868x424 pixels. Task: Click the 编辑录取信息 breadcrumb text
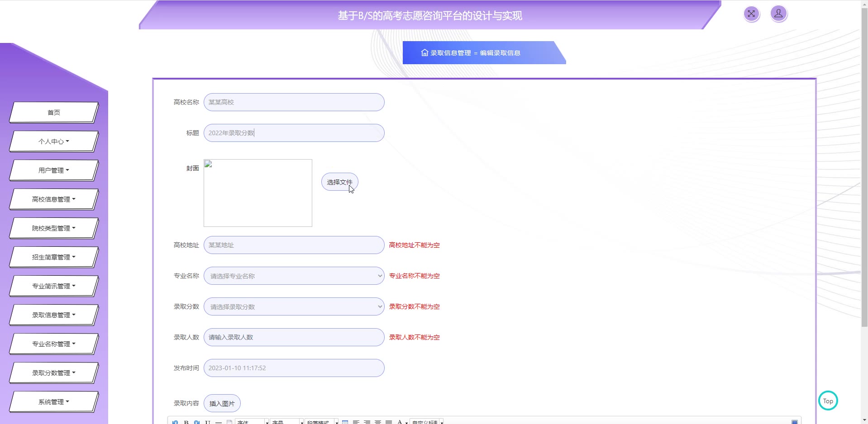click(500, 53)
